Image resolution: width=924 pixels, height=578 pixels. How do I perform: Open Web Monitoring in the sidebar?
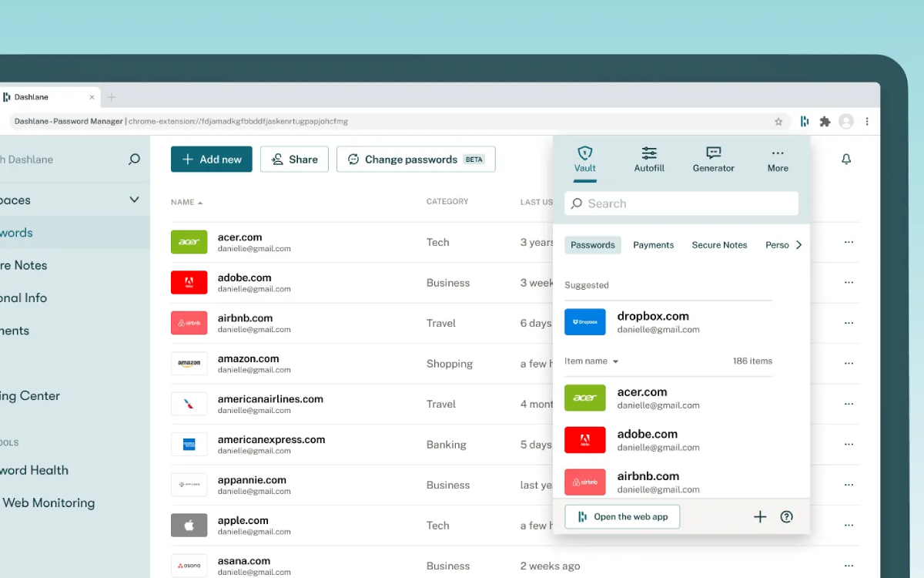click(48, 502)
